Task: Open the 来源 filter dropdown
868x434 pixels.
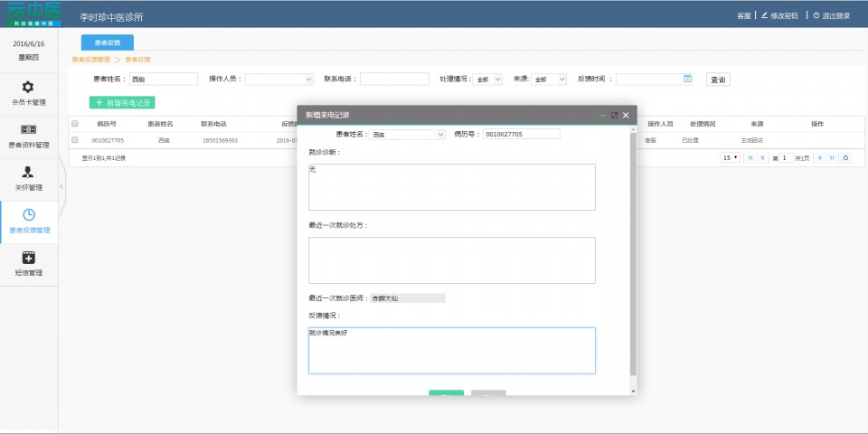Action: point(549,80)
